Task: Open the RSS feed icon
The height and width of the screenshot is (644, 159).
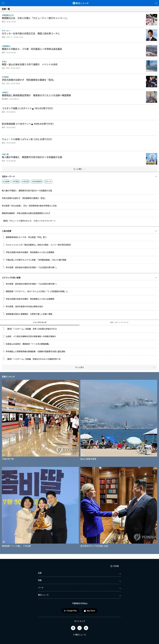Action: 86,628
